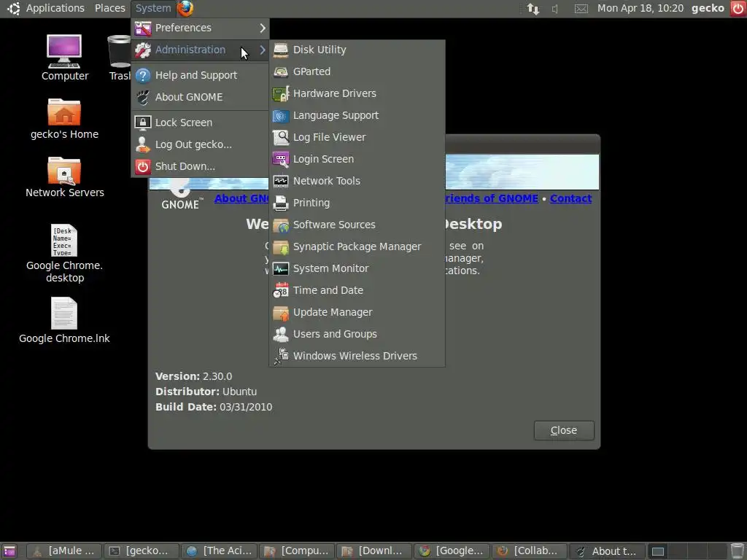747x560 pixels.
Task: Click the Log Out gecko person icon
Action: click(142, 144)
